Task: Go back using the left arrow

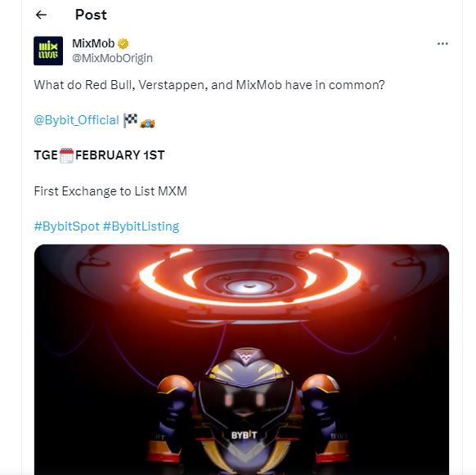Action: [x=41, y=15]
